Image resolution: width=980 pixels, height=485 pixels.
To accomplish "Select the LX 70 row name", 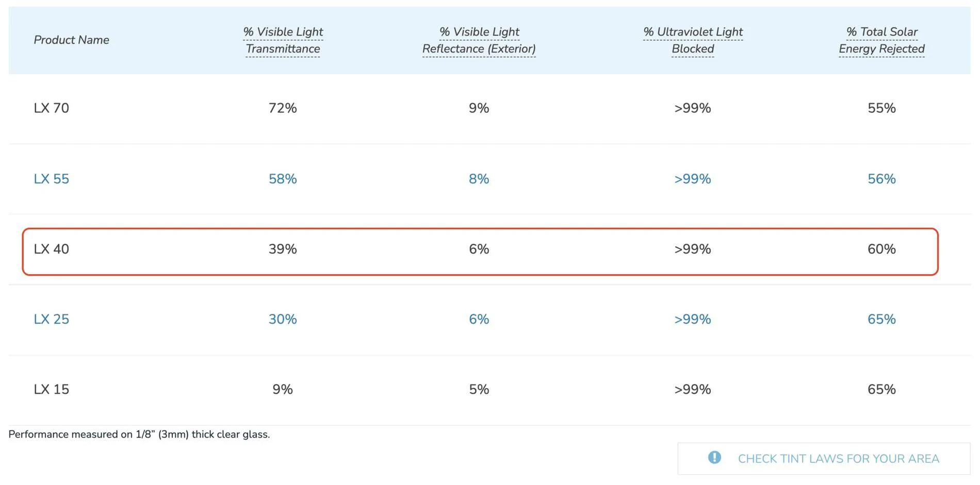I will coord(52,108).
